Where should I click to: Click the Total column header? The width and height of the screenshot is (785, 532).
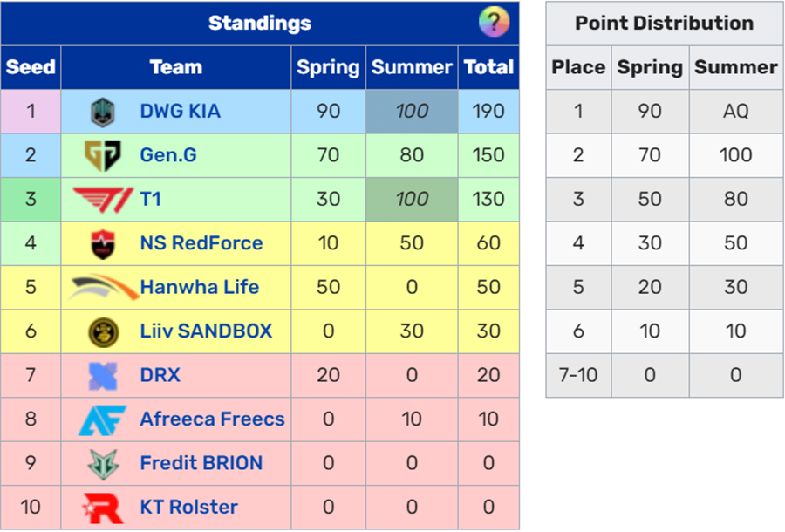(x=488, y=67)
